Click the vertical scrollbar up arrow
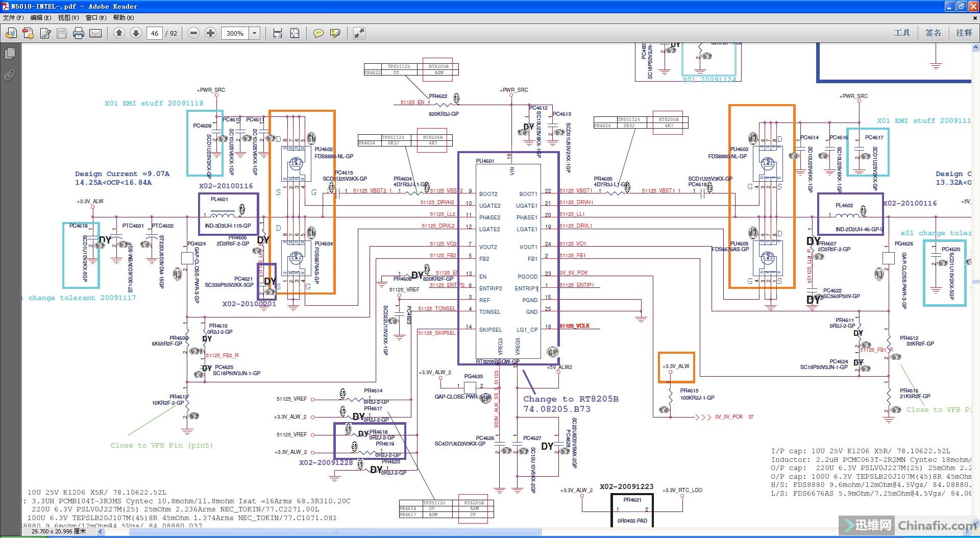This screenshot has width=980, height=538. (975, 48)
